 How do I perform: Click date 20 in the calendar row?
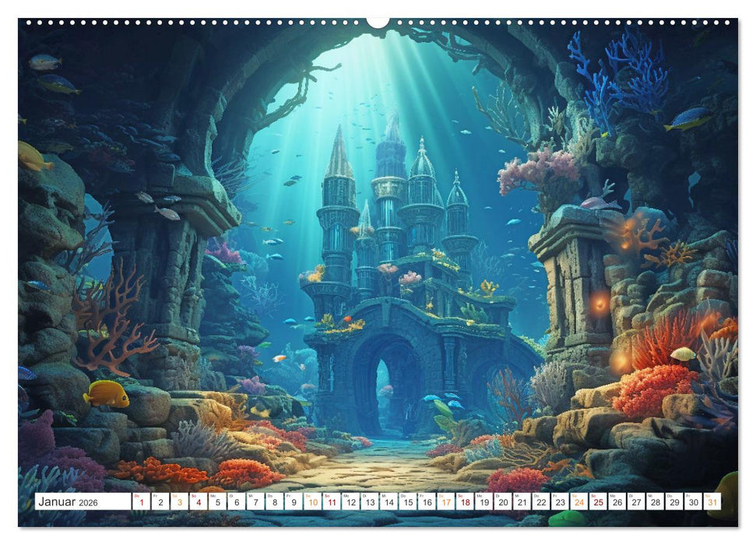tap(504, 503)
